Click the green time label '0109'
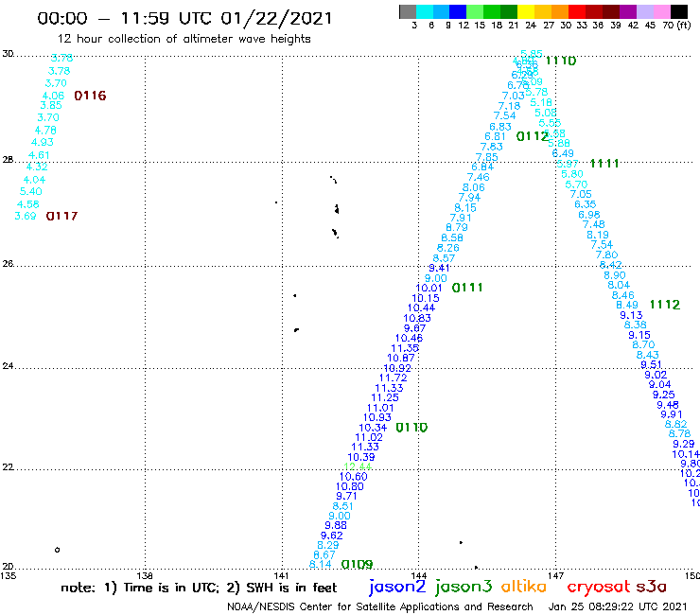This screenshot has width=700, height=615. [x=357, y=565]
